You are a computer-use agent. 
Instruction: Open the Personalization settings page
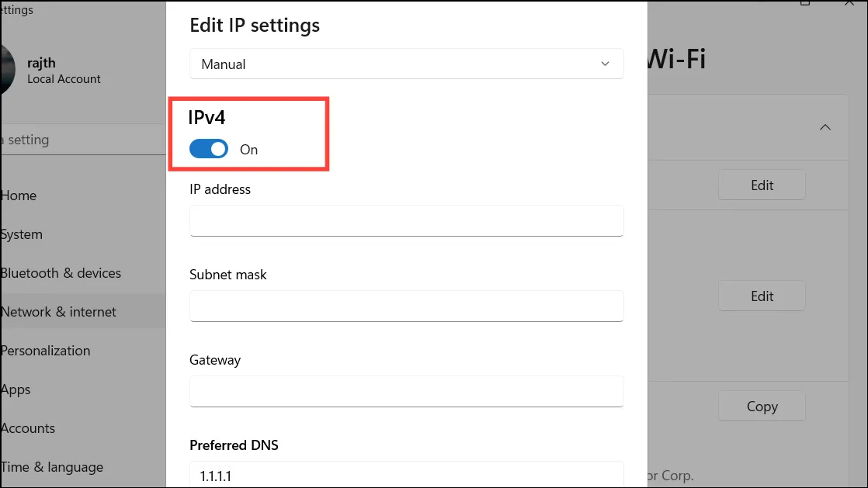tap(45, 351)
